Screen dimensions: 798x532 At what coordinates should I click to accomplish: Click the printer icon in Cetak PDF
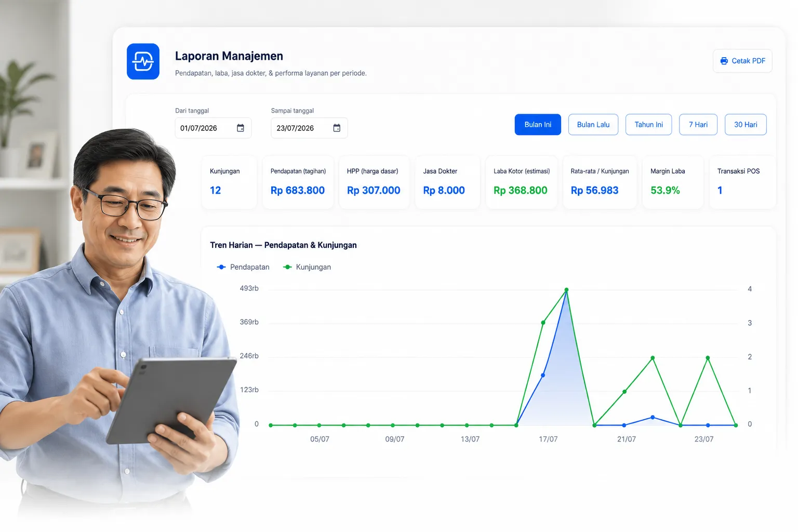coord(724,61)
